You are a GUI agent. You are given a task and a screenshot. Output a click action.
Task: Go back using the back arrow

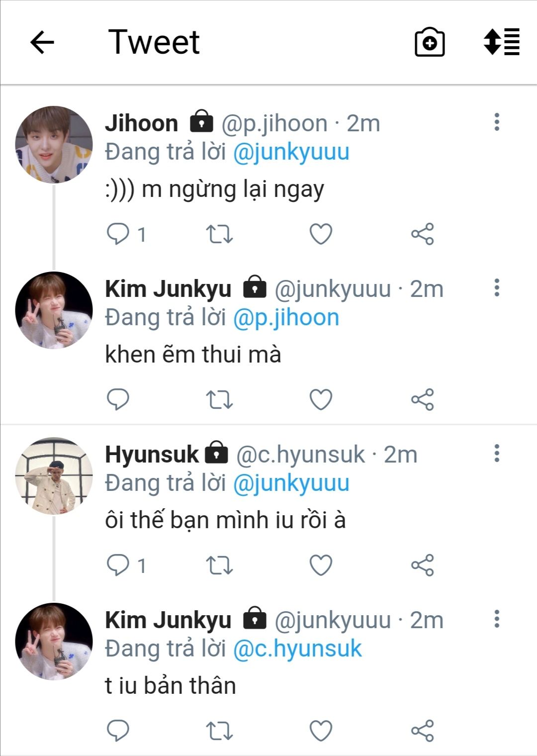pyautogui.click(x=42, y=42)
